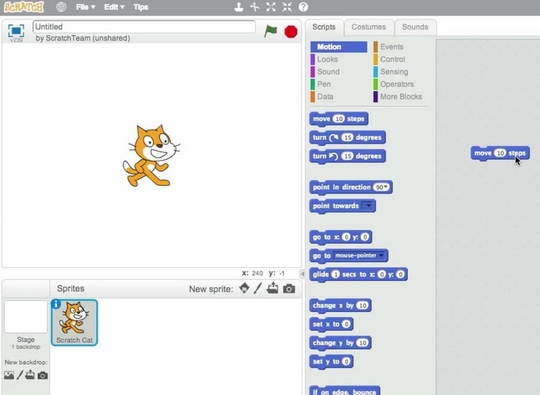Switch to the Costumes tab

point(368,27)
